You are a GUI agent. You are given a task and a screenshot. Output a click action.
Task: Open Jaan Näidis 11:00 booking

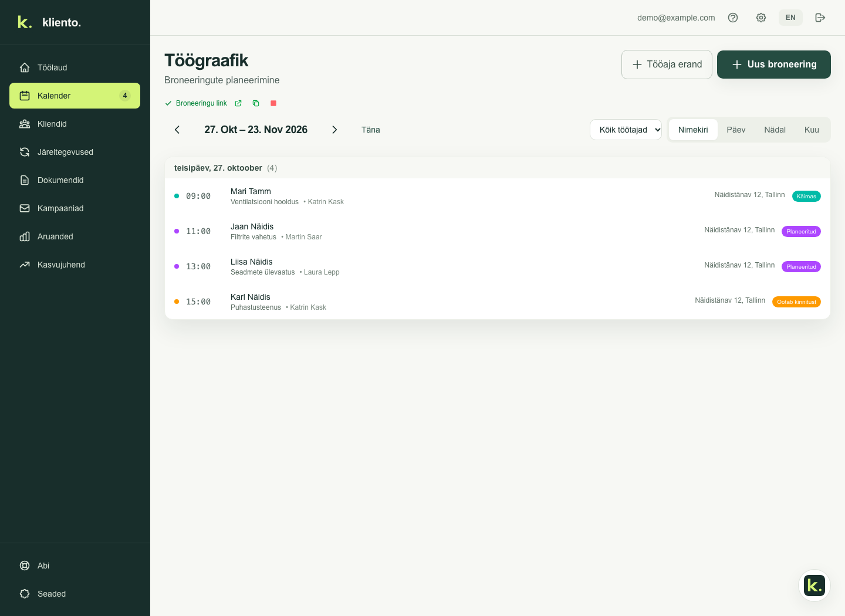point(498,231)
